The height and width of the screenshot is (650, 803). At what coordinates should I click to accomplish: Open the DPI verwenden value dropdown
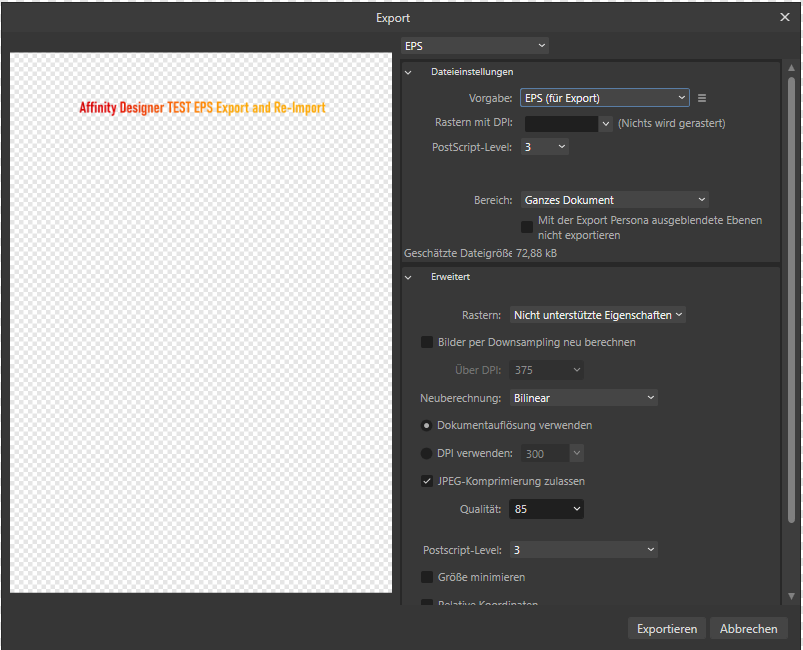coord(577,453)
